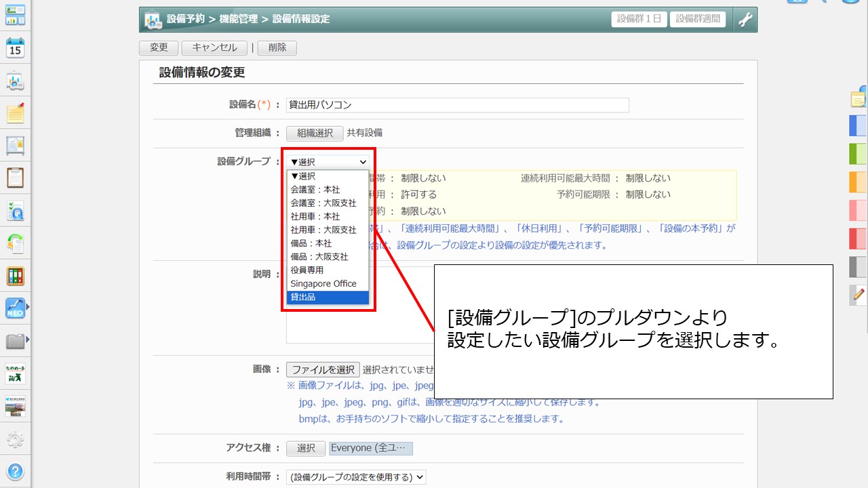The image size is (868, 488).
Task: Click the bookshelf binders sidebar icon
Action: [15, 276]
